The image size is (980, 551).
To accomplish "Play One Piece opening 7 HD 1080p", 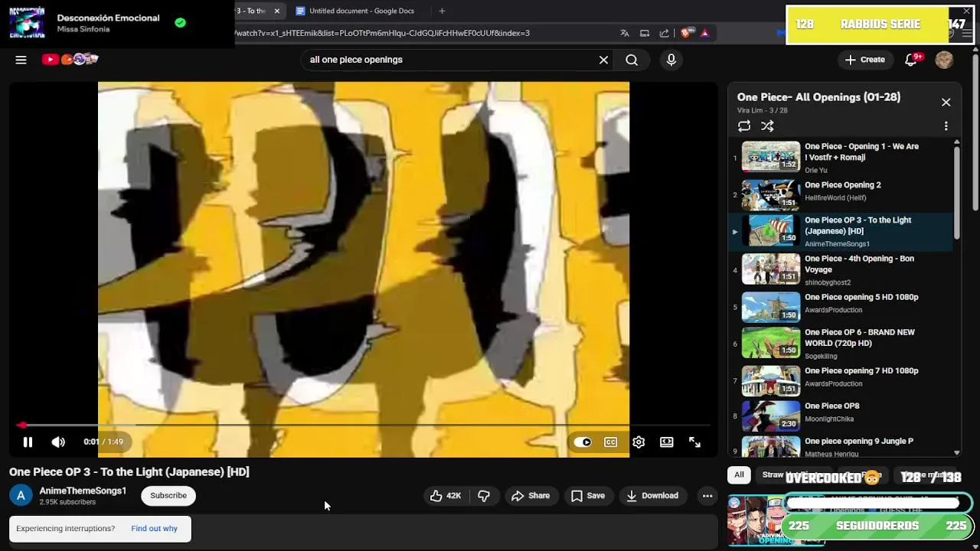I will (x=841, y=380).
